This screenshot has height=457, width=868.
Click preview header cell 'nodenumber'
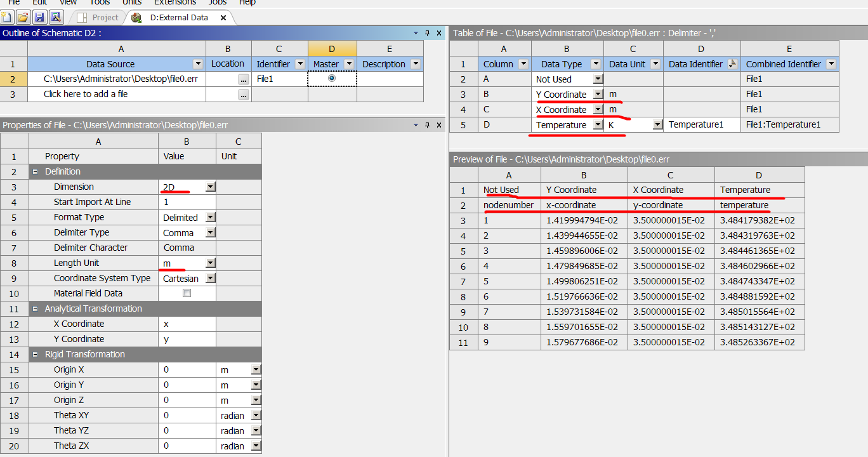[x=510, y=205]
